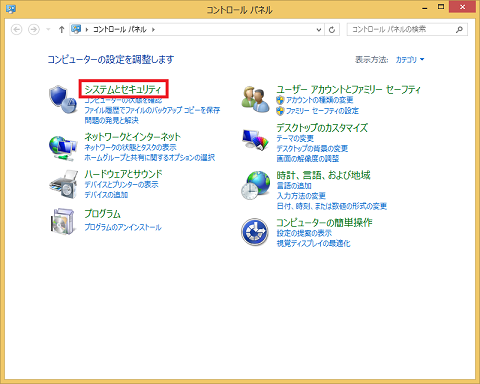480x384 pixels.
Task: Open デバイスの追加 link
Action: 106,195
